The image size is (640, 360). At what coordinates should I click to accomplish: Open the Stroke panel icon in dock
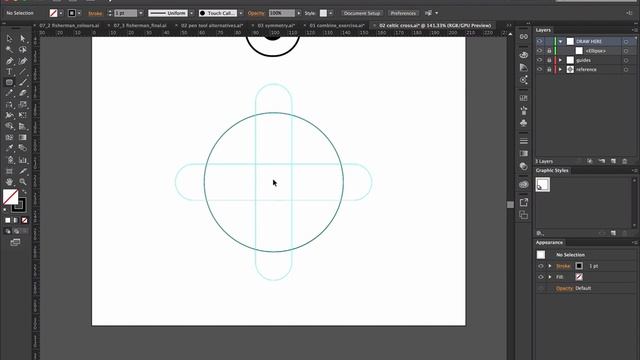click(x=524, y=141)
